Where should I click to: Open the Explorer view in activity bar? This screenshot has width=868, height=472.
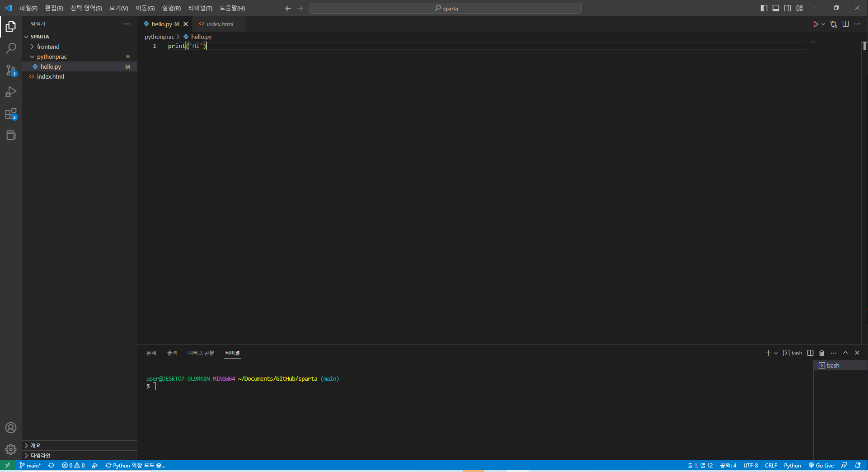click(x=11, y=27)
